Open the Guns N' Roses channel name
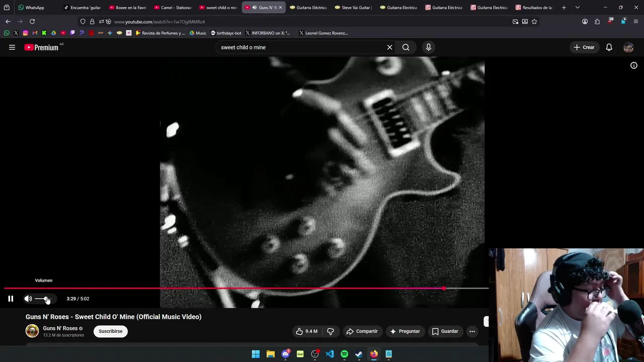Screen dimensions: 644x362 [x=60, y=328]
